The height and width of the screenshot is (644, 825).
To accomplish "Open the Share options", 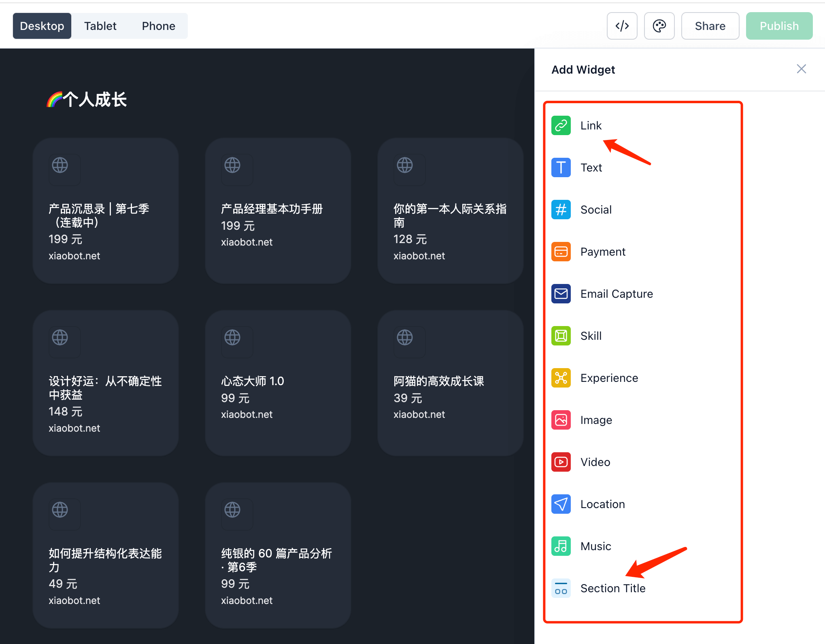I will (710, 25).
